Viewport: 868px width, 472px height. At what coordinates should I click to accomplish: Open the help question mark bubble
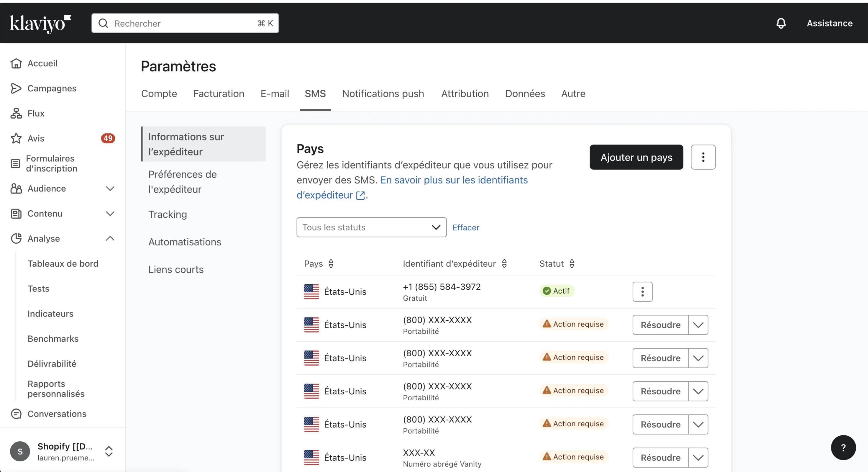click(x=843, y=448)
